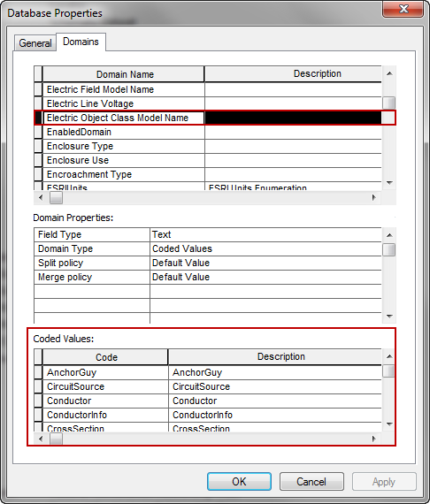
Task: Select the Electric Line Voltage domain
Action: click(123, 103)
